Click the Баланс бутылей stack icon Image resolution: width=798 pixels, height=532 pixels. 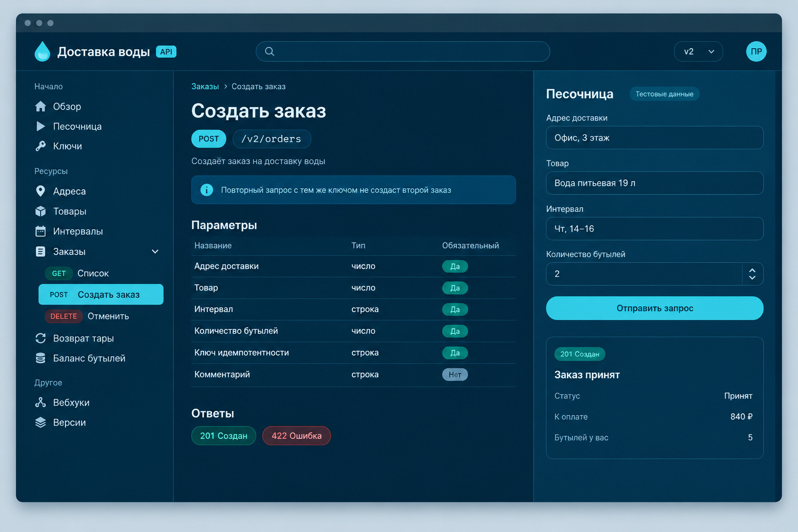pos(41,358)
